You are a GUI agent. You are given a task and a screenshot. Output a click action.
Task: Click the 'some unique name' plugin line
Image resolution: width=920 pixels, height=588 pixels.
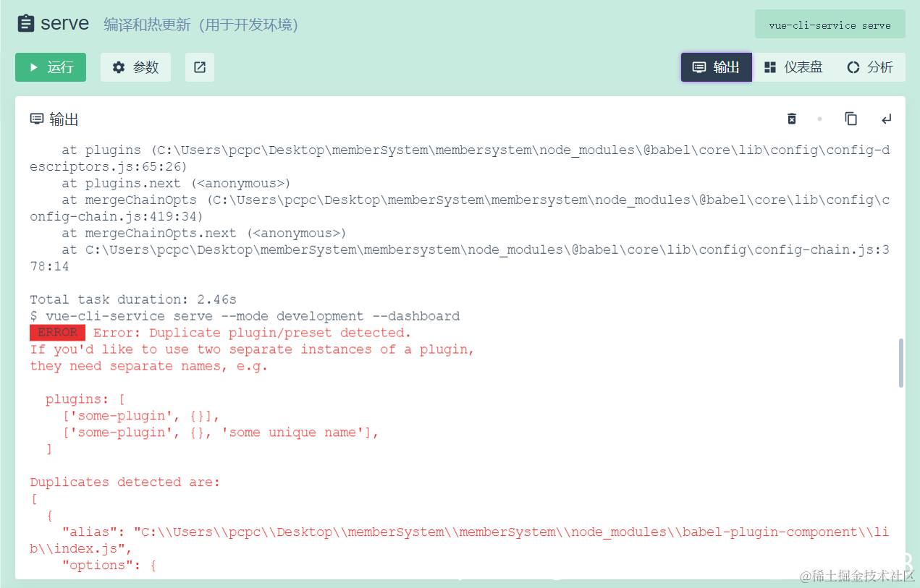point(221,433)
